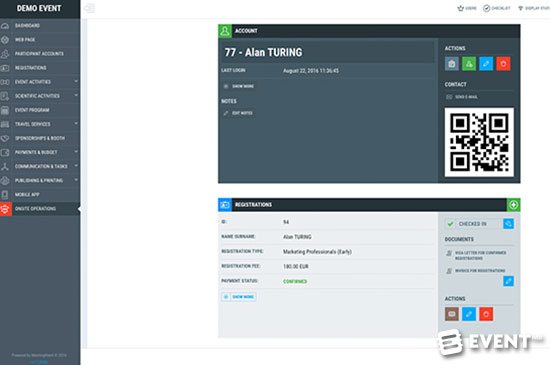Click the Scientific Activities document icon

(x=5, y=96)
